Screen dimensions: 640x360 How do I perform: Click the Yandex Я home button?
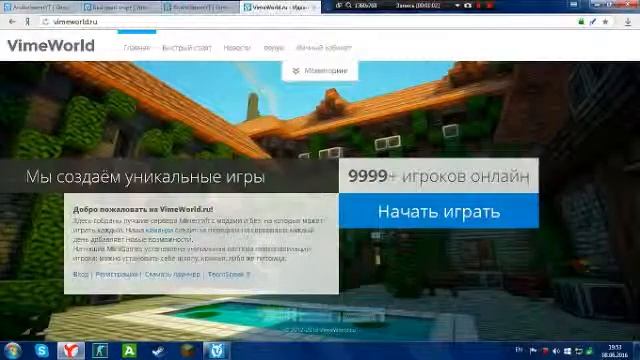tap(27, 22)
